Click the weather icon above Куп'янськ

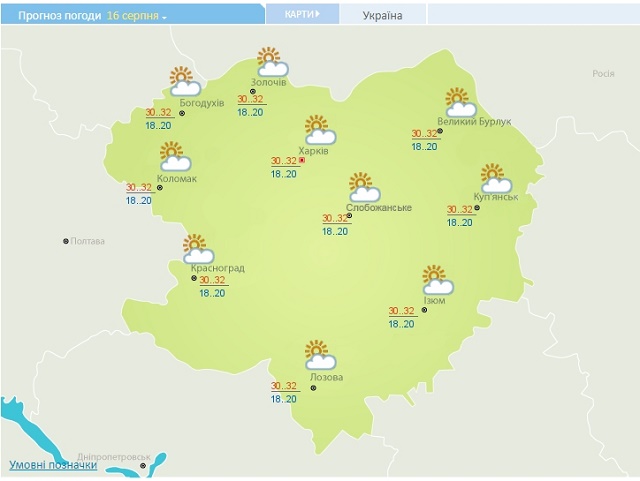496,178
